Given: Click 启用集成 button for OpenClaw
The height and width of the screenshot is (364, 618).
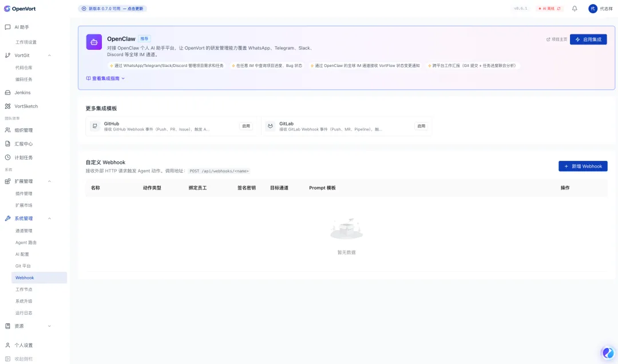Looking at the screenshot, I should 588,39.
